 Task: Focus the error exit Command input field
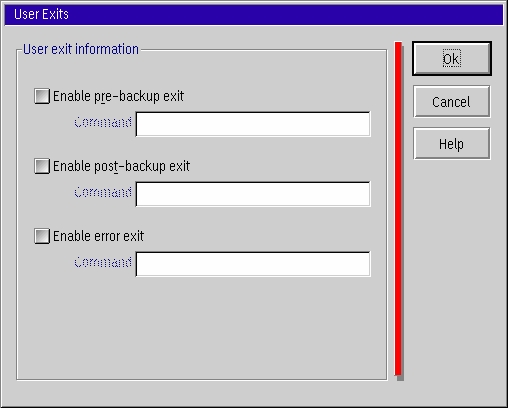click(253, 264)
